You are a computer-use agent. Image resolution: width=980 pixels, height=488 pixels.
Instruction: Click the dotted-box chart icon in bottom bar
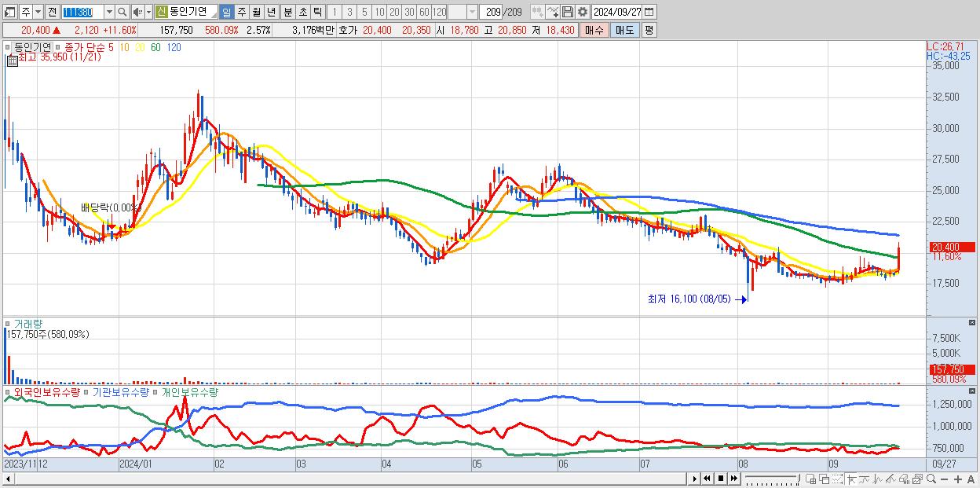[x=837, y=479]
